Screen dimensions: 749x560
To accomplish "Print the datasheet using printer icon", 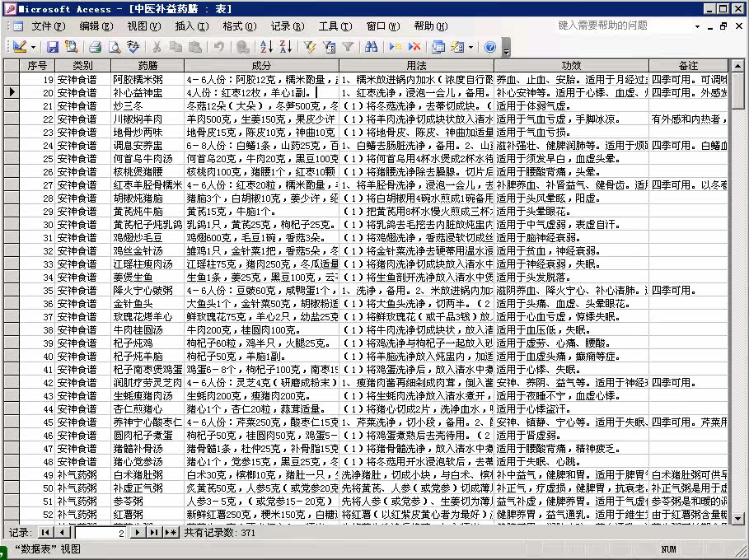I will click(x=95, y=47).
